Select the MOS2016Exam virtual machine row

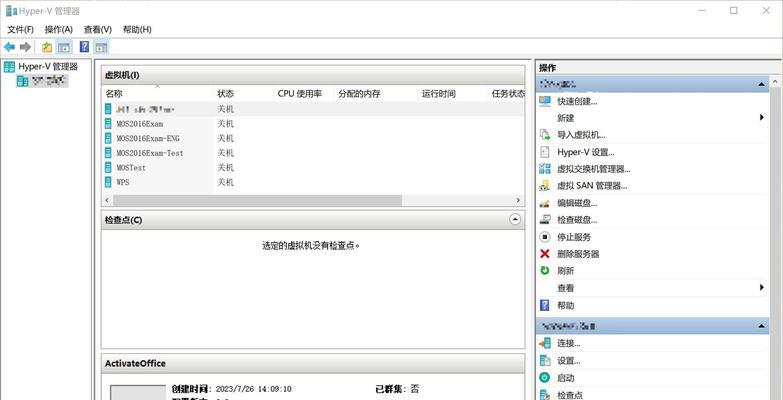pyautogui.click(x=313, y=124)
